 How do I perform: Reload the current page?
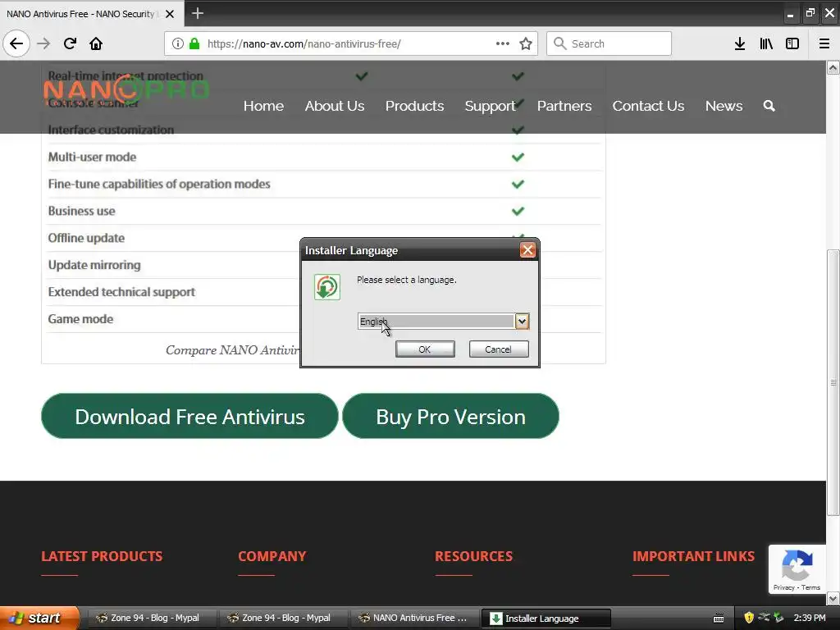click(x=70, y=43)
